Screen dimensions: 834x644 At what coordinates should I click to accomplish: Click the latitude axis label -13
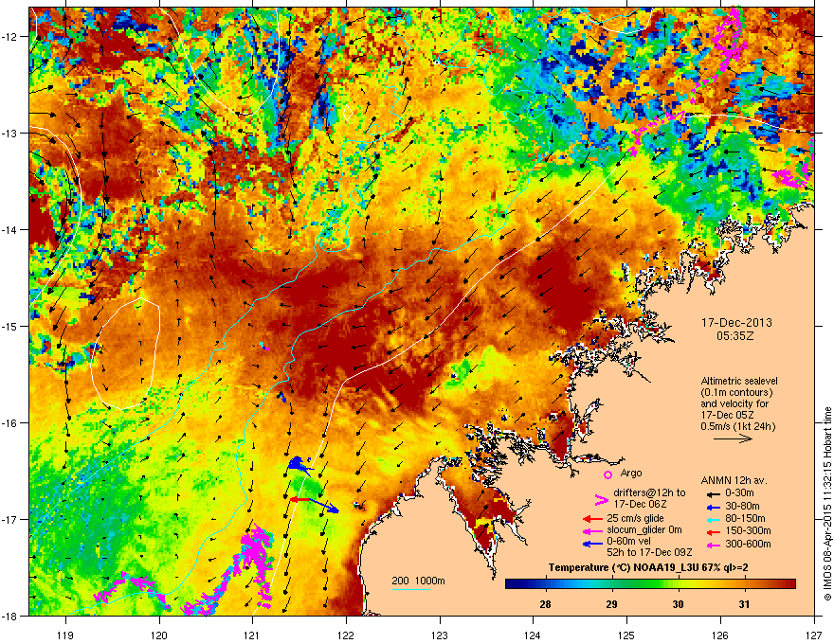[9, 133]
